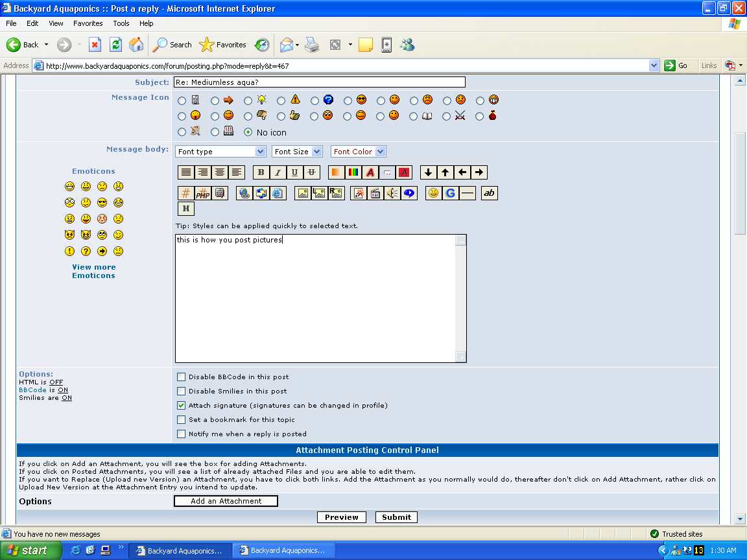Apply underline with the U button

click(294, 172)
